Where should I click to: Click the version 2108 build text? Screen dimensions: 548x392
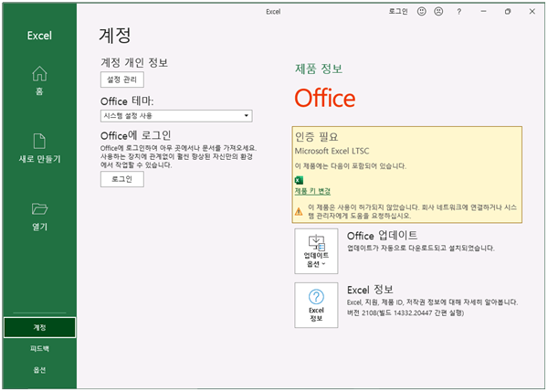click(x=406, y=313)
